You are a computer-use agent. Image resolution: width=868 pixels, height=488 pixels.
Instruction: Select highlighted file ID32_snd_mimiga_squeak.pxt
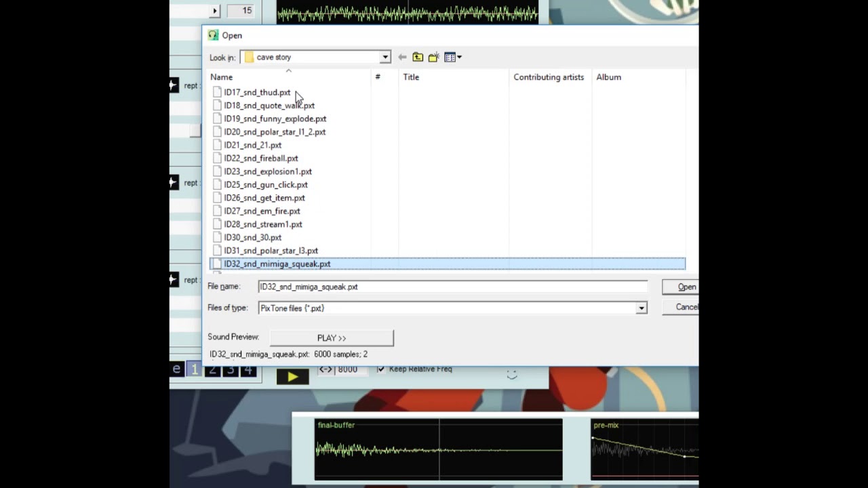447,264
